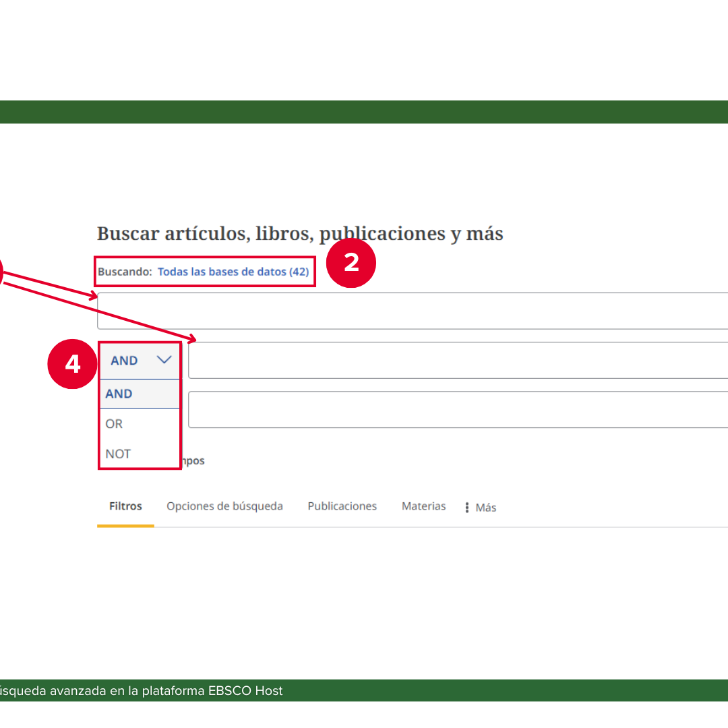Open the Todas las bases de datos (42) link
This screenshot has width=728, height=728.
234,271
